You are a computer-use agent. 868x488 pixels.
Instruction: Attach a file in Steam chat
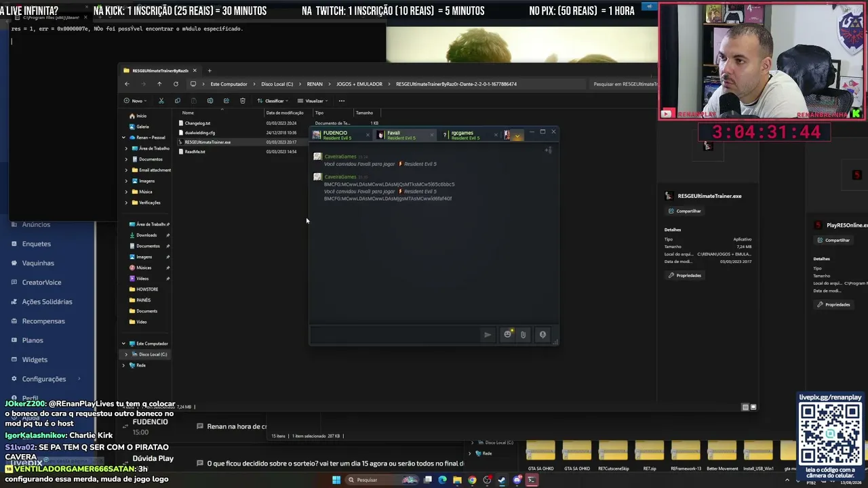523,334
